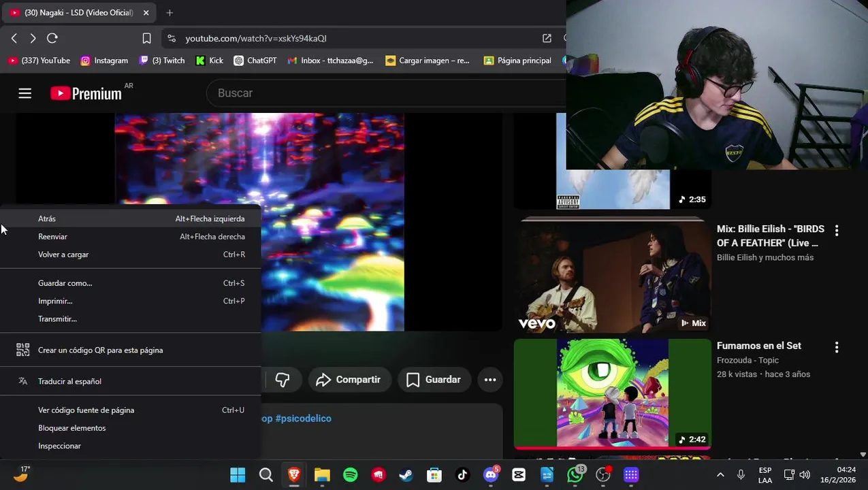Open options for Fumamos en el Set
Viewport: 868px width, 490px height.
[x=837, y=347]
